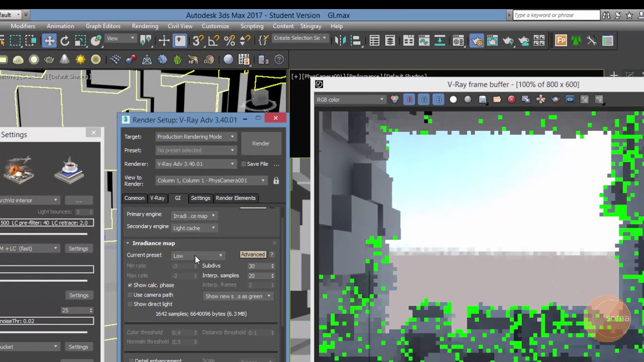Enable Use camera path checkbox

click(x=130, y=295)
